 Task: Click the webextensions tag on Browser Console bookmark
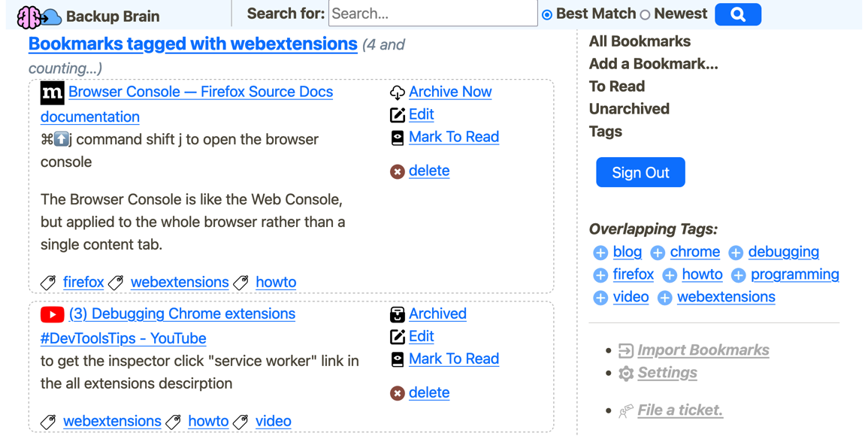coord(180,283)
